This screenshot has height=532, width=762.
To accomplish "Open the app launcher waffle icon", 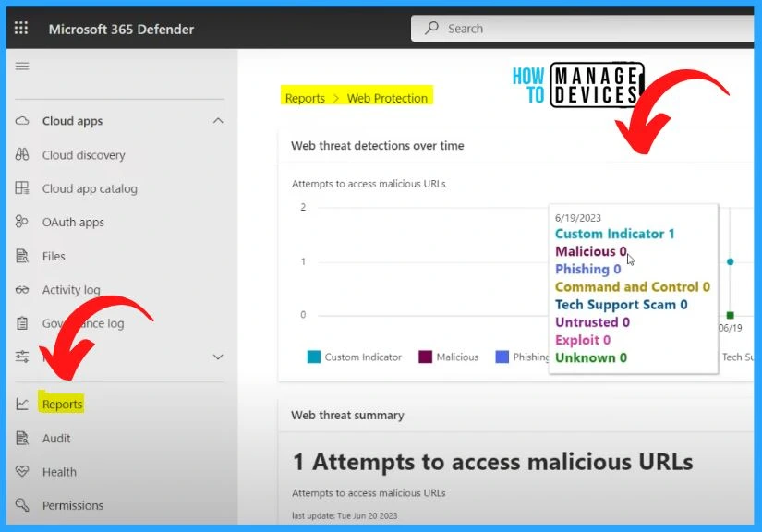I will 21,29.
